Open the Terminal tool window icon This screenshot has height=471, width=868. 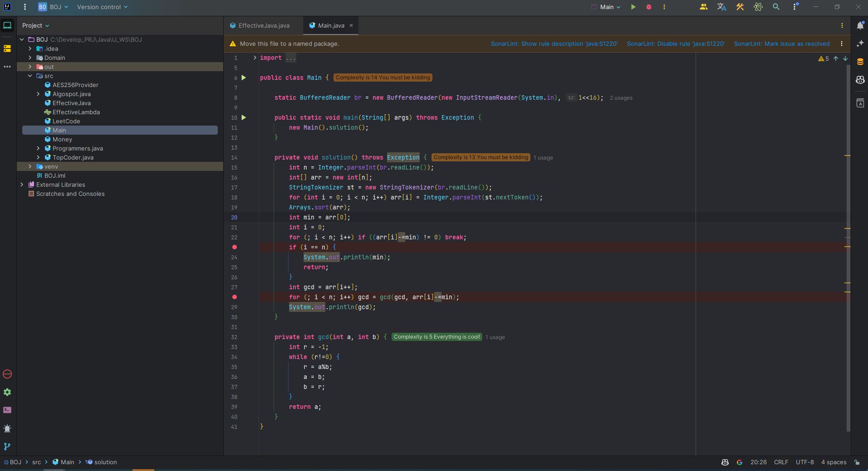(7, 410)
